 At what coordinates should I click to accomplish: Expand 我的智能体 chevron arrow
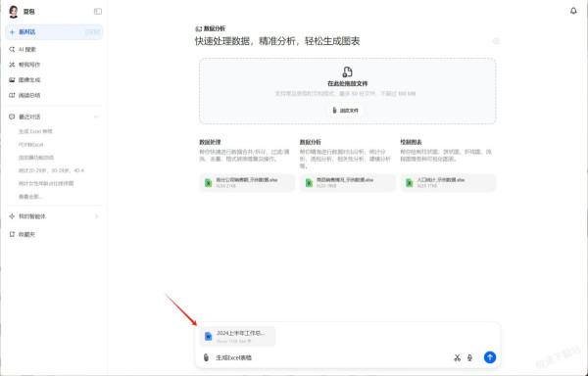tap(96, 216)
